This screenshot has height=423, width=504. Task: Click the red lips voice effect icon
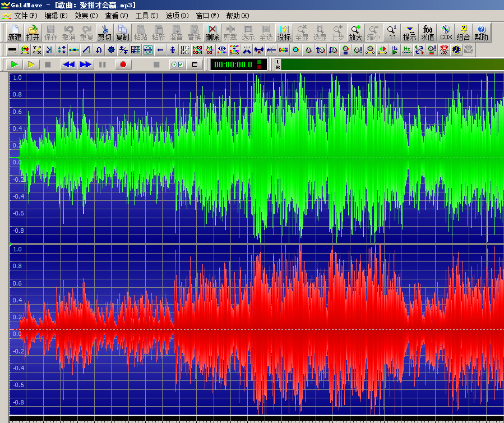click(x=444, y=50)
